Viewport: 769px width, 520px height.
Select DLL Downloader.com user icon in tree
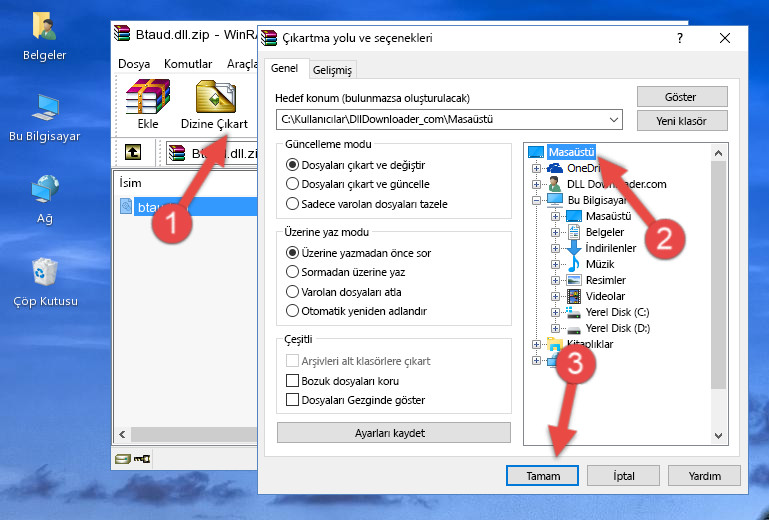click(x=555, y=184)
